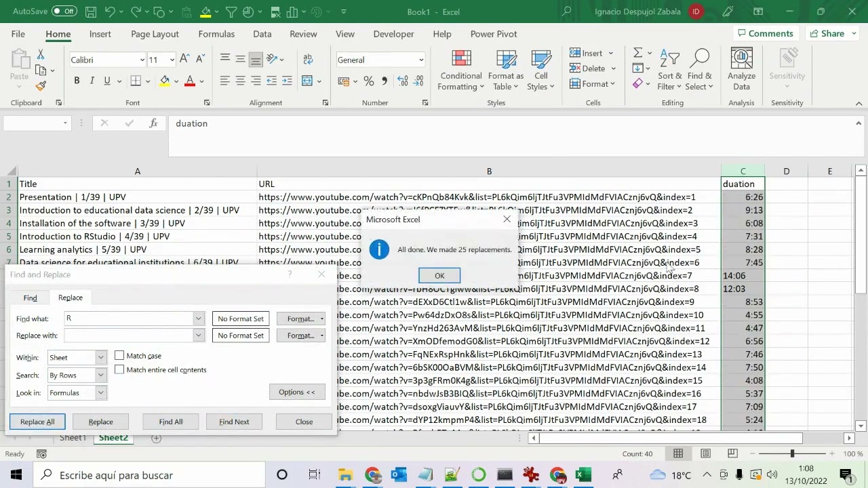Click Replace All button
Screen dimensions: 868x488
point(37,422)
